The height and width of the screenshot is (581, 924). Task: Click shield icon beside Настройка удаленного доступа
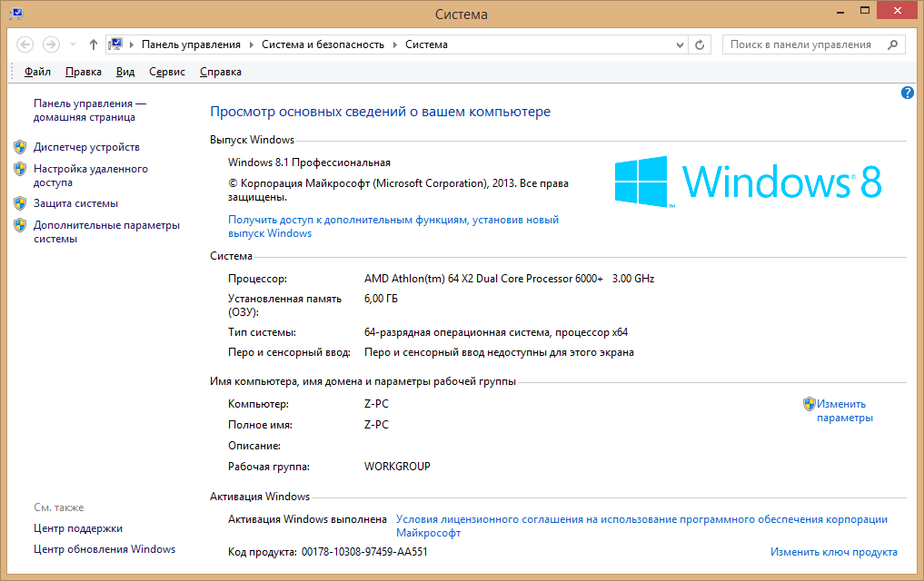point(20,169)
